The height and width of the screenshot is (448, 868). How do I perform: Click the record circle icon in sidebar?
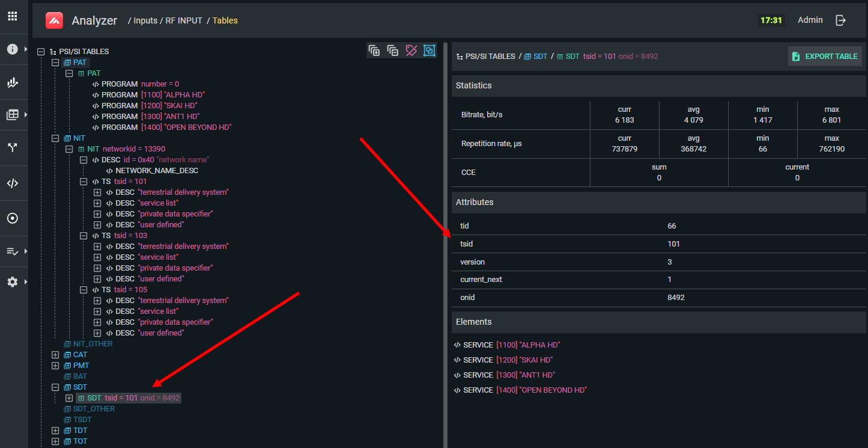click(x=12, y=218)
